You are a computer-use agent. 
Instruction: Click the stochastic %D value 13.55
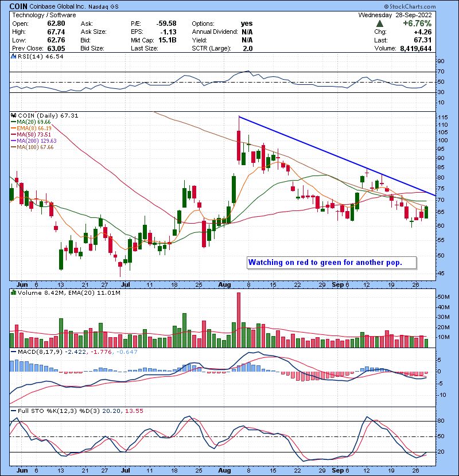point(134,411)
